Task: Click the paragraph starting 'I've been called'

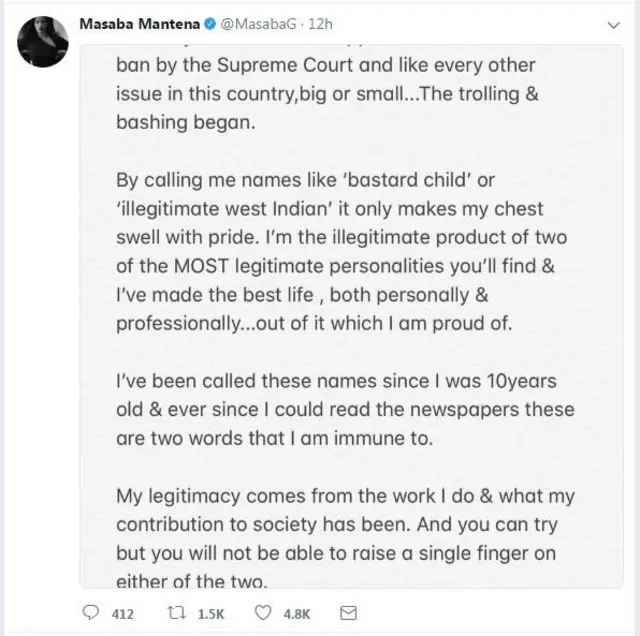Action: point(345,410)
